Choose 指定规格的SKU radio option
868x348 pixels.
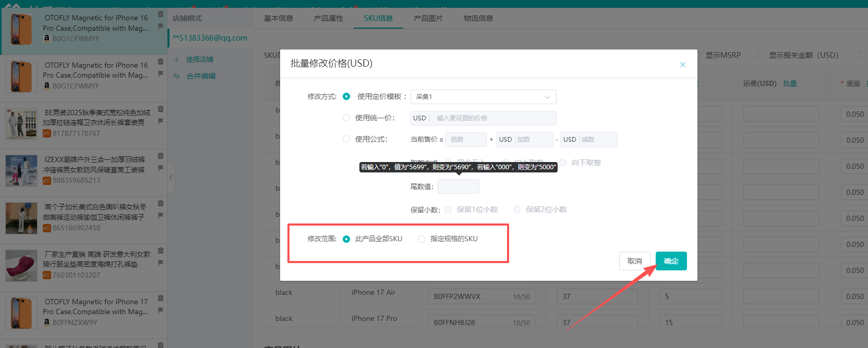coord(421,239)
